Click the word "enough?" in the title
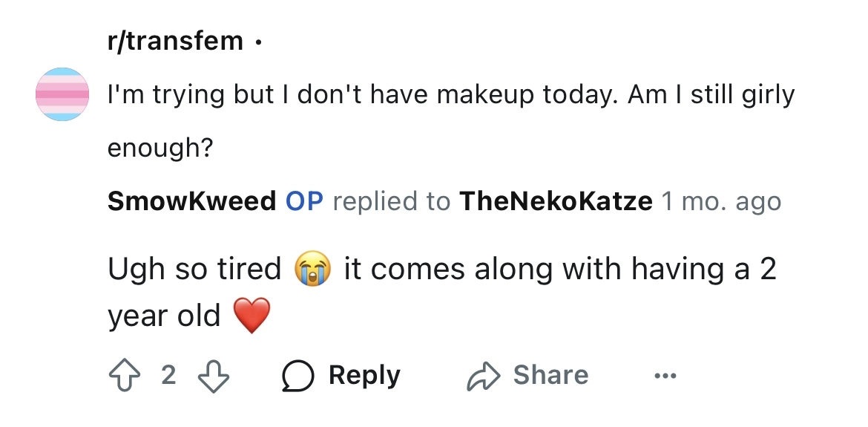868x427 pixels. [x=160, y=148]
